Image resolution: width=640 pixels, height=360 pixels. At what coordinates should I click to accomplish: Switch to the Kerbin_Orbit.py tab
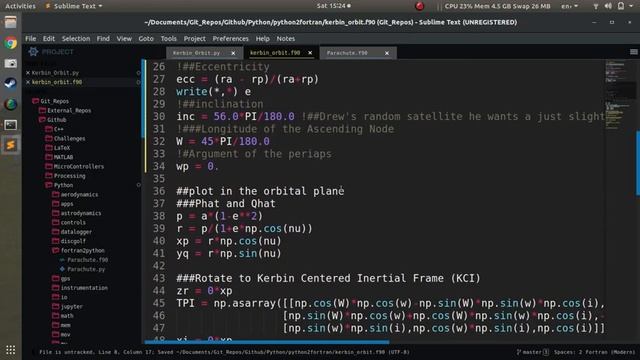[x=196, y=53]
